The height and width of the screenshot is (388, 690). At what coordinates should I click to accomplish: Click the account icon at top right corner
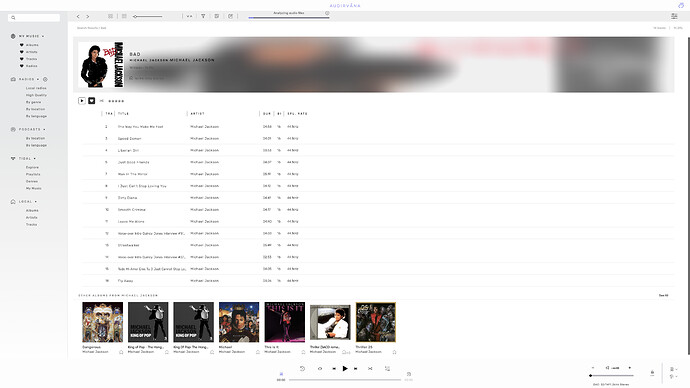[x=681, y=5]
